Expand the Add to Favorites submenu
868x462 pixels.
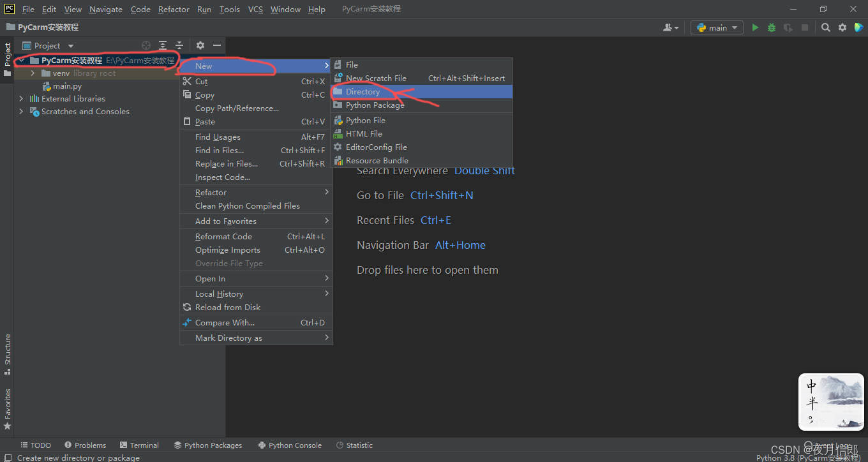(255, 221)
